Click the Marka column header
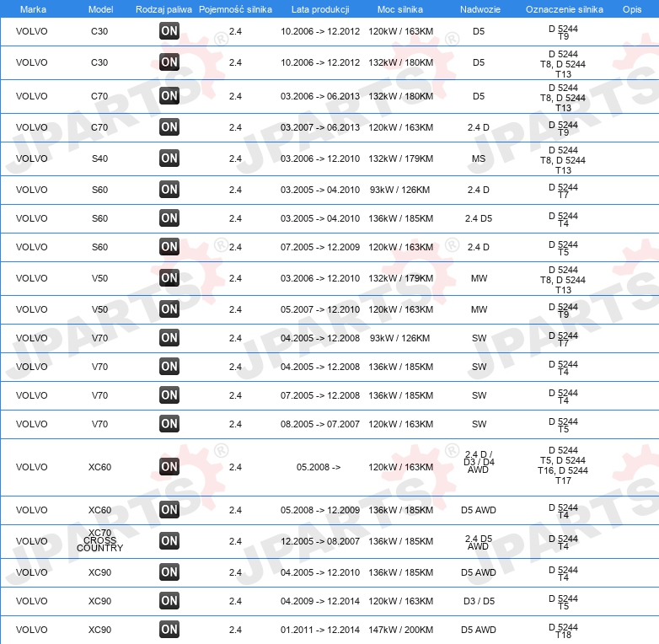Image resolution: width=659 pixels, height=644 pixels. pyautogui.click(x=33, y=9)
